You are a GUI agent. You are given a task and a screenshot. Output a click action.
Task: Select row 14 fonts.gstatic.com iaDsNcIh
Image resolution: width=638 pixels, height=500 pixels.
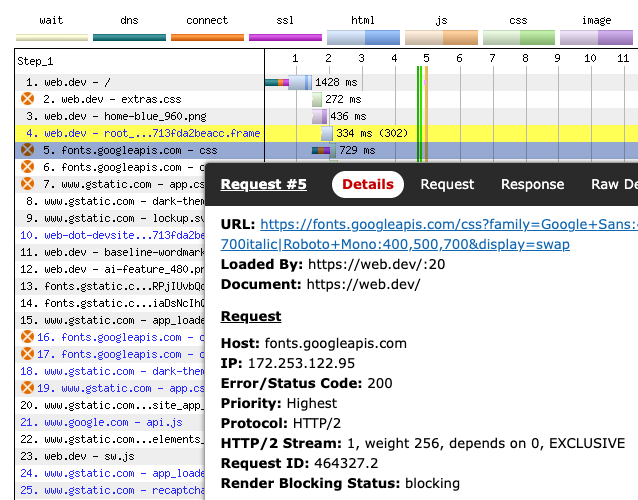coord(110,303)
